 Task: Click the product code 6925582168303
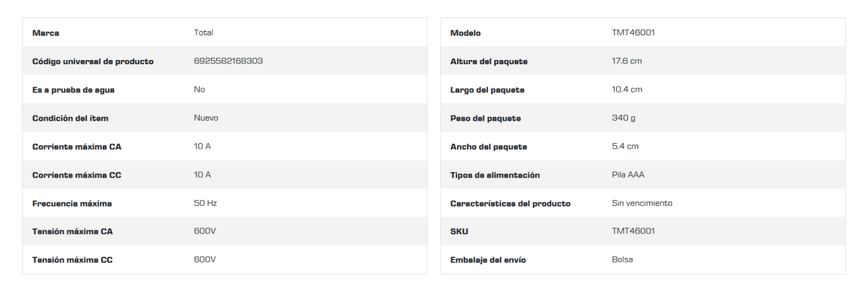(x=228, y=61)
